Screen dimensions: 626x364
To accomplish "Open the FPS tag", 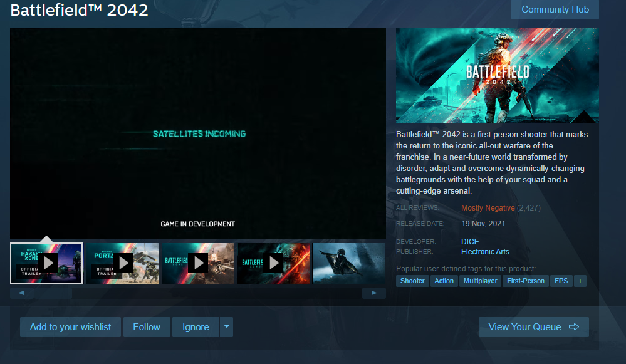I will click(x=561, y=281).
